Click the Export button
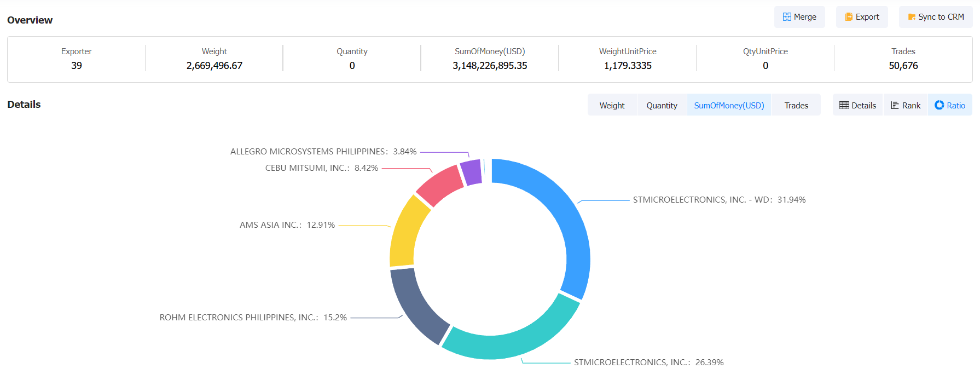Screen dimensions: 980x374 862,17
